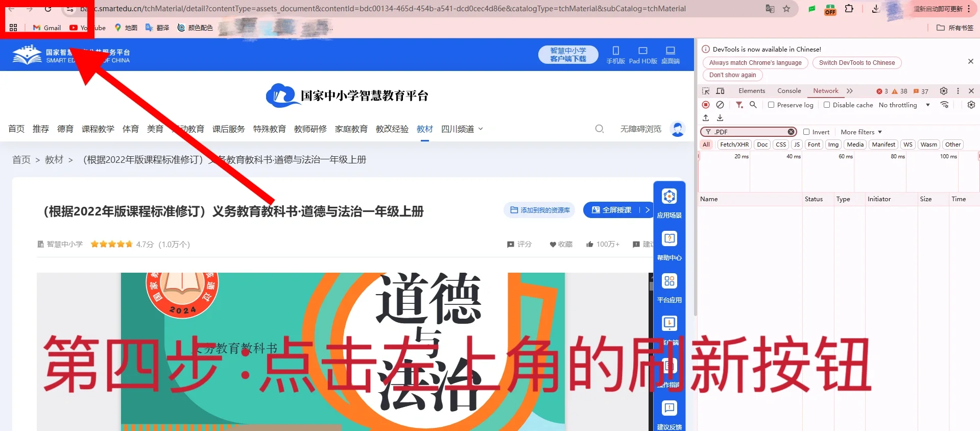Expand the arrow next to 全屏授课
Viewport: 980px width, 431px height.
pyautogui.click(x=647, y=210)
